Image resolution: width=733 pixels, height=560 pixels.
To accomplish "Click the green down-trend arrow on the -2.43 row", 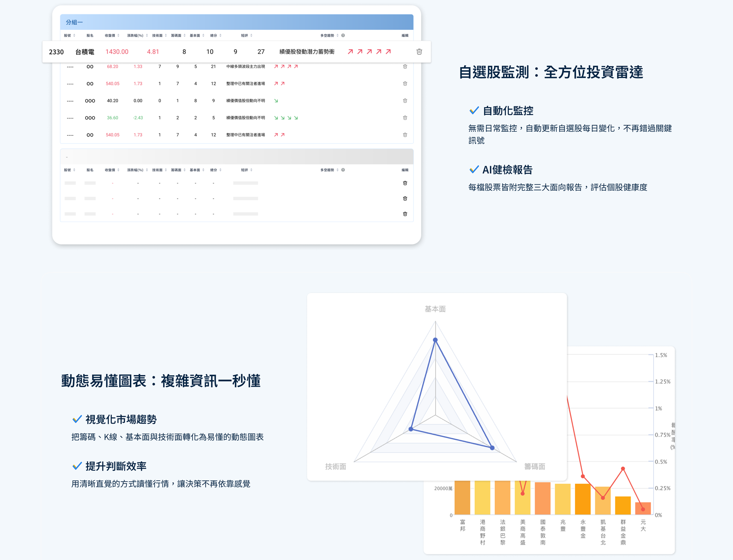I will tap(277, 117).
